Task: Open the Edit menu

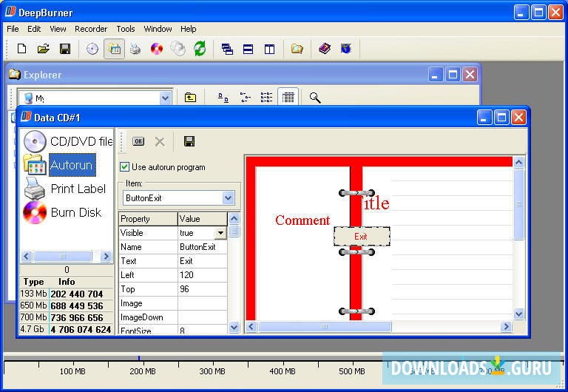Action: [34, 29]
